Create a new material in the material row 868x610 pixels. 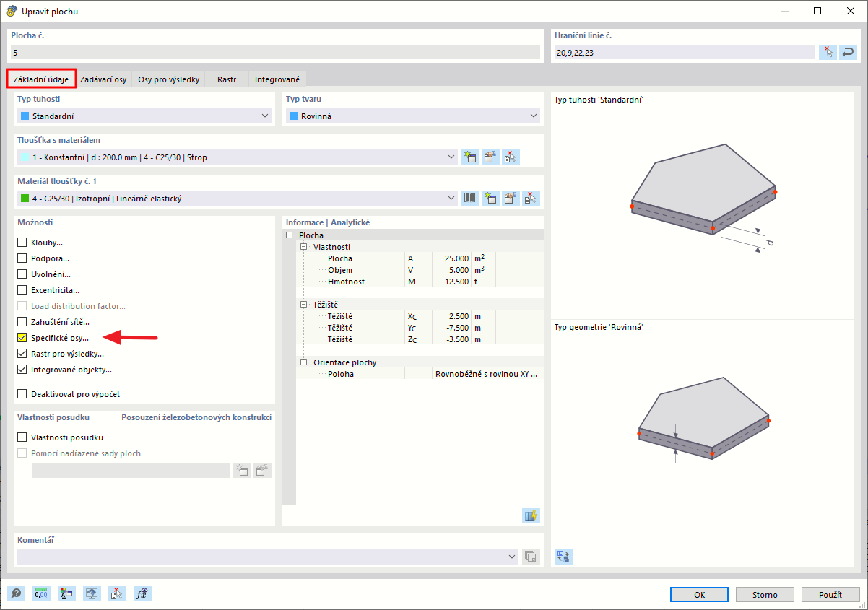pyautogui.click(x=491, y=198)
